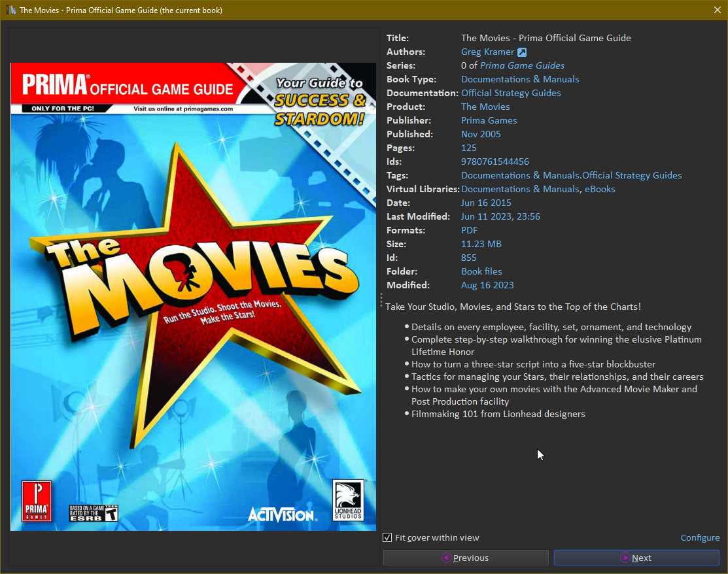The width and height of the screenshot is (728, 574).
Task: Open the eBooks virtual library link
Action: tap(600, 189)
